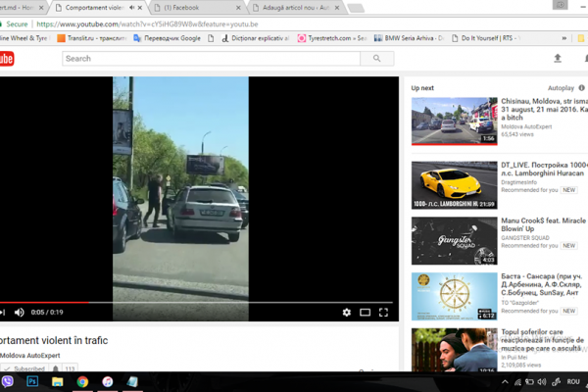
Task: Close the Facebook tab
Action: click(x=238, y=8)
